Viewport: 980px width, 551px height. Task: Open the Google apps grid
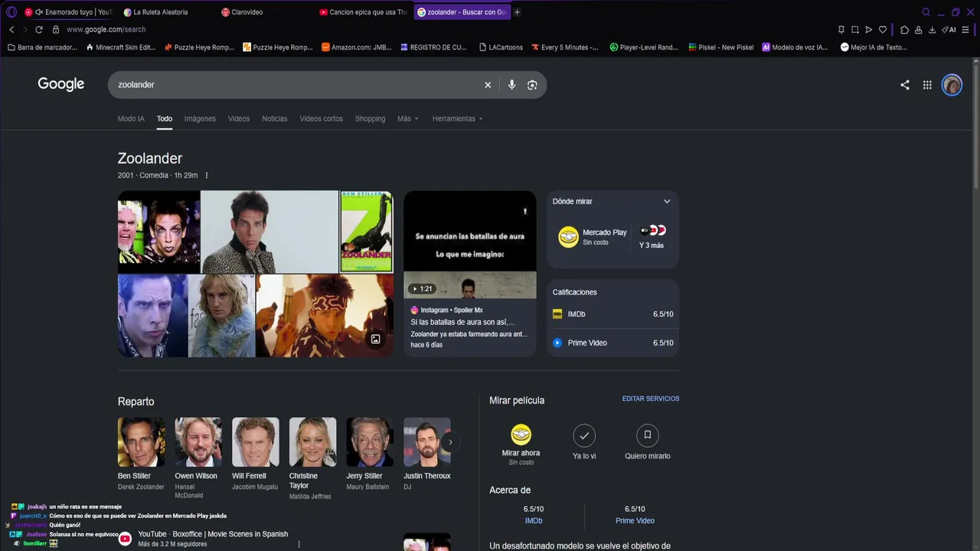click(x=927, y=85)
